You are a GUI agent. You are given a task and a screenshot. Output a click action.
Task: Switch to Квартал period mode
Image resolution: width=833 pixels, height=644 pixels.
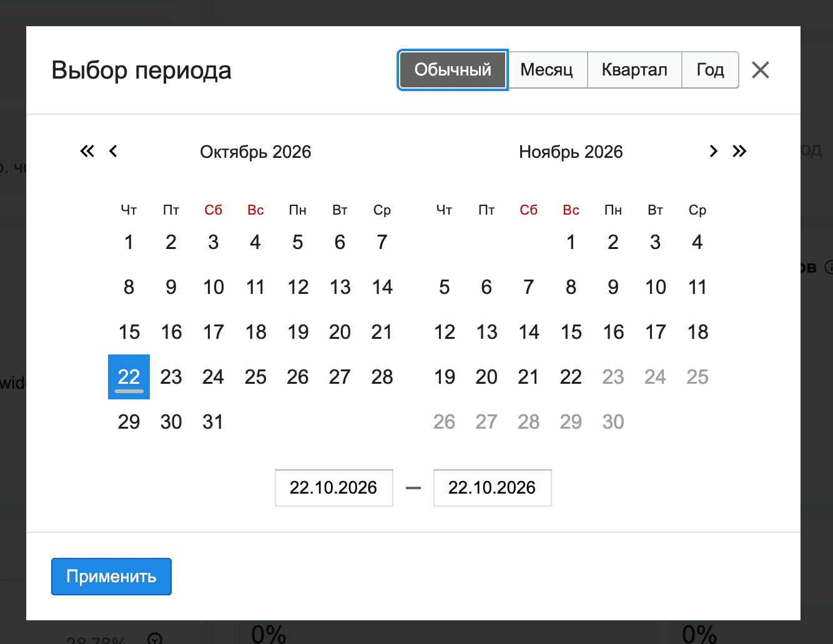pos(634,70)
